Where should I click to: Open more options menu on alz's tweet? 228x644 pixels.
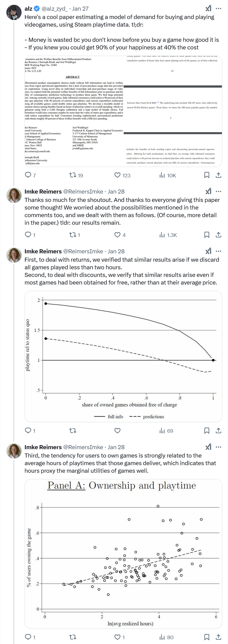218,9
